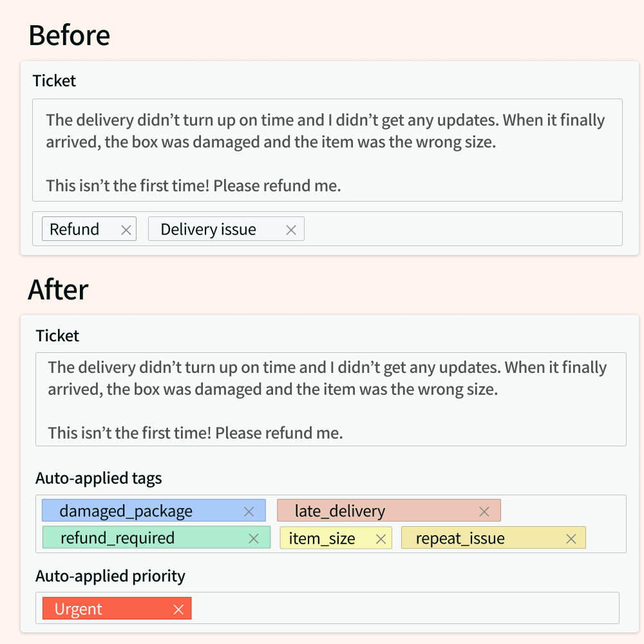
Task: Remove the repeat_issue tag
Action: pos(571,539)
